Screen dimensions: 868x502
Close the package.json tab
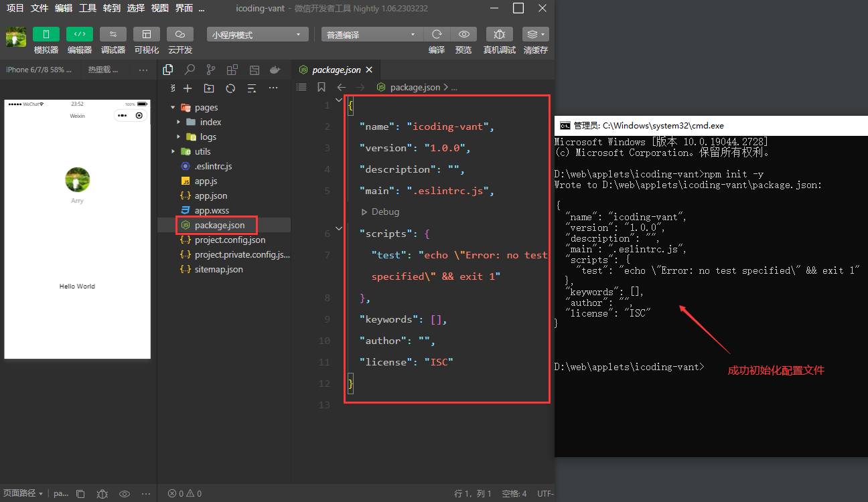(370, 70)
